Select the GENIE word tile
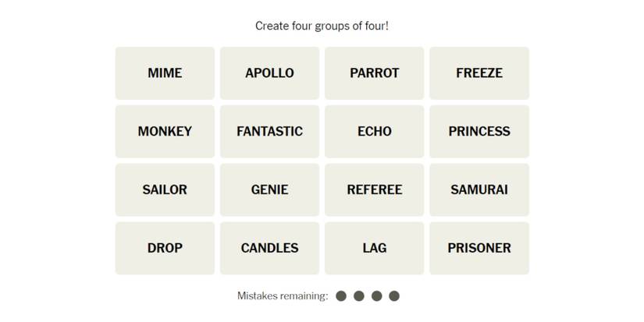Screen dimensions: 644x322 tap(269, 189)
